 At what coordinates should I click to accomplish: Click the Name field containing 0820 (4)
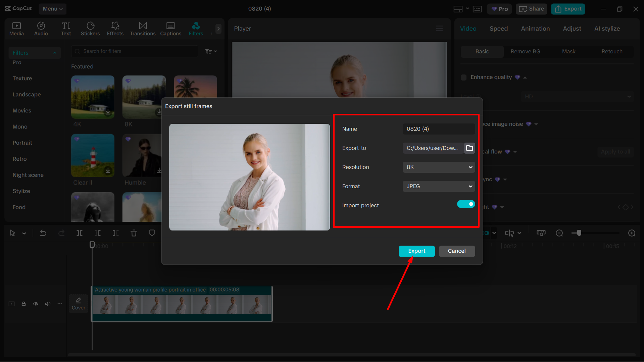[x=439, y=129]
